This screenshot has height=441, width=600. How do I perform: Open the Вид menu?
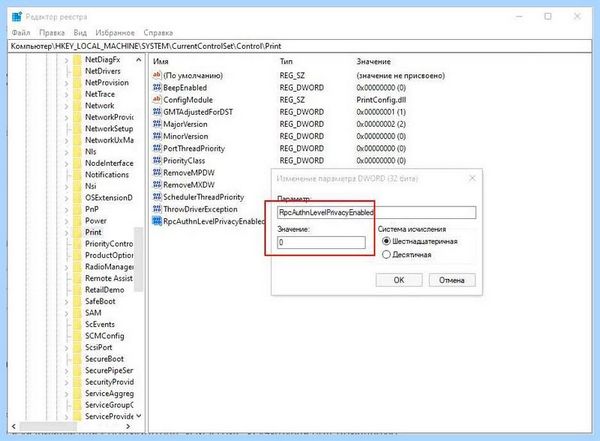click(80, 33)
